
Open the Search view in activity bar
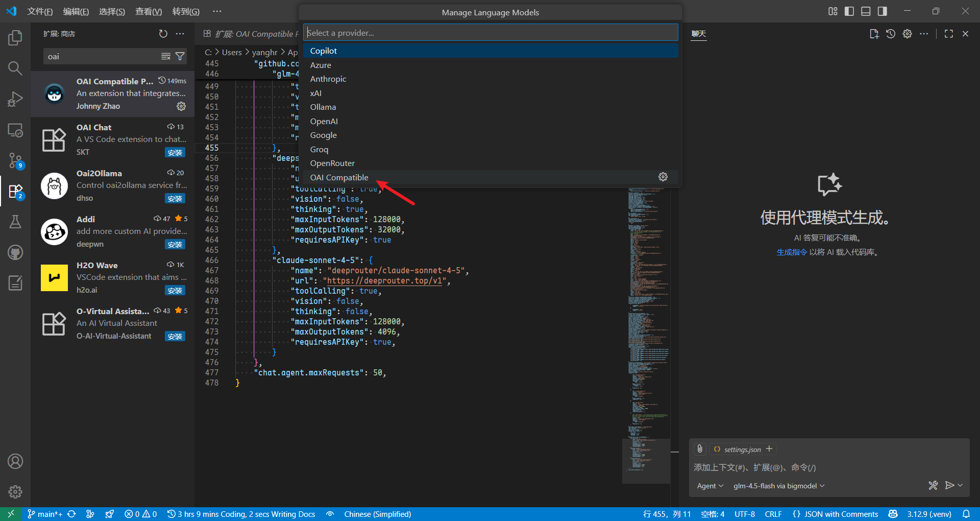click(x=15, y=68)
